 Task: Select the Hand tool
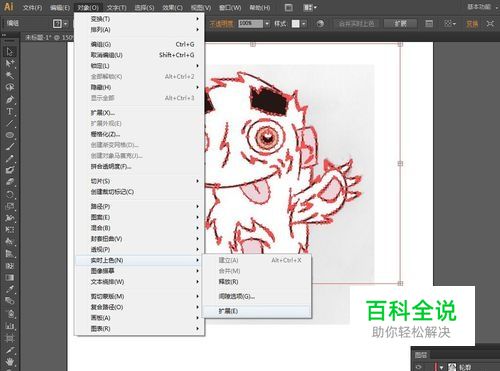(10, 362)
